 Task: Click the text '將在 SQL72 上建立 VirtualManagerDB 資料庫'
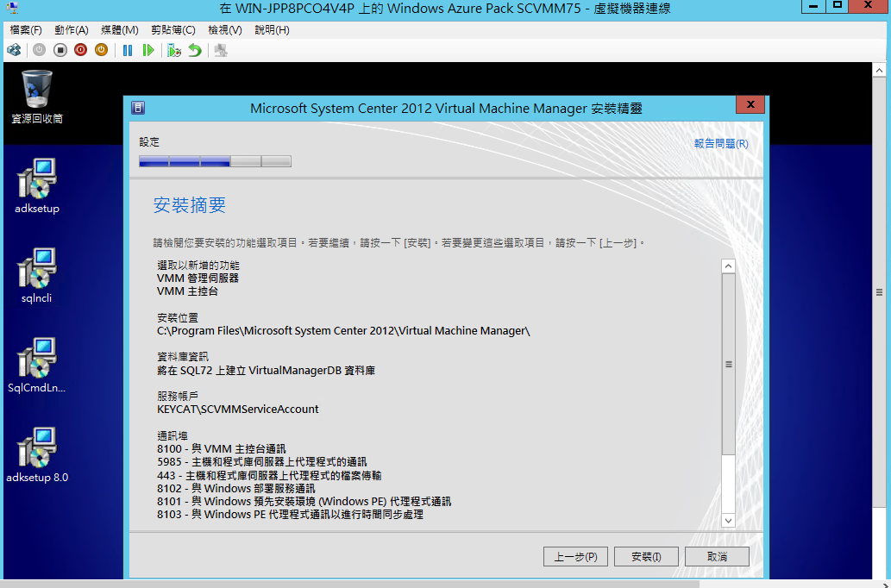tap(266, 371)
